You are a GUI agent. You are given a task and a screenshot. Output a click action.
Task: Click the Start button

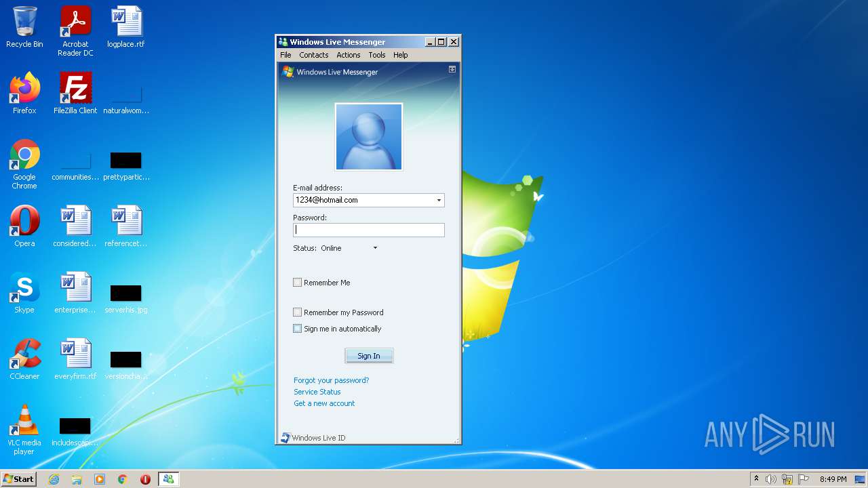18,479
